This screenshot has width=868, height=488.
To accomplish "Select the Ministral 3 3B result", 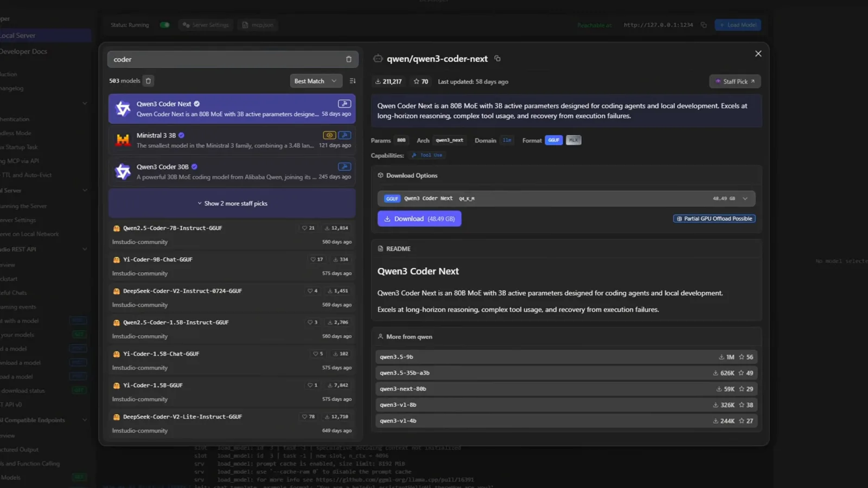I will pos(232,140).
